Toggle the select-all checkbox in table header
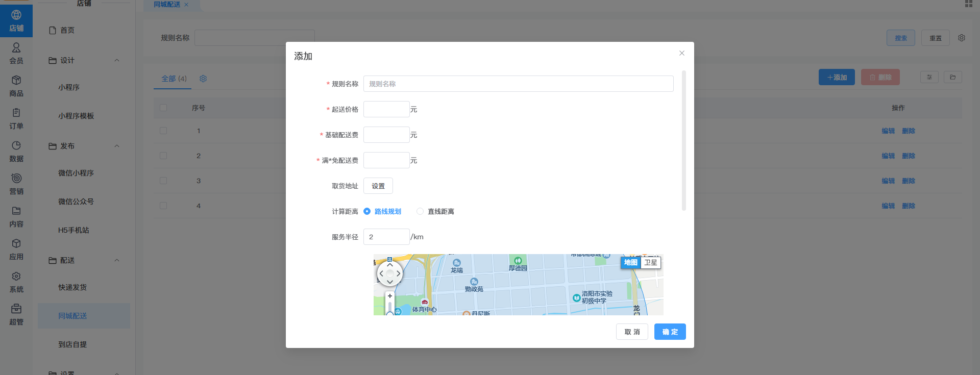 (163, 108)
